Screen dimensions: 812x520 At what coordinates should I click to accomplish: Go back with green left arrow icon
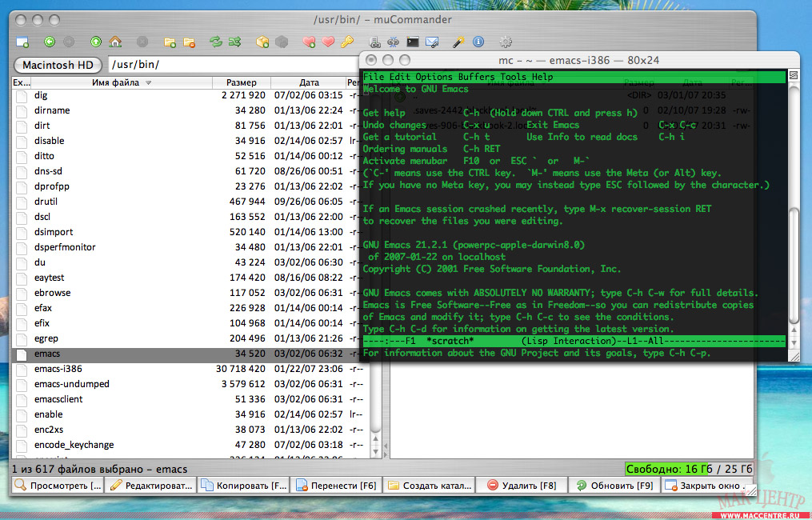point(49,42)
